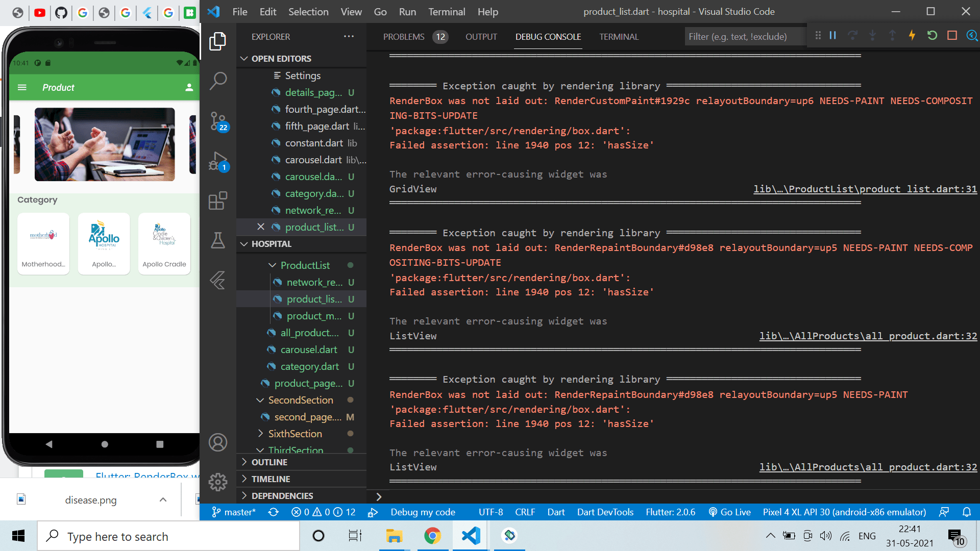Open the Run and Debug view
The height and width of the screenshot is (551, 980).
pyautogui.click(x=218, y=161)
